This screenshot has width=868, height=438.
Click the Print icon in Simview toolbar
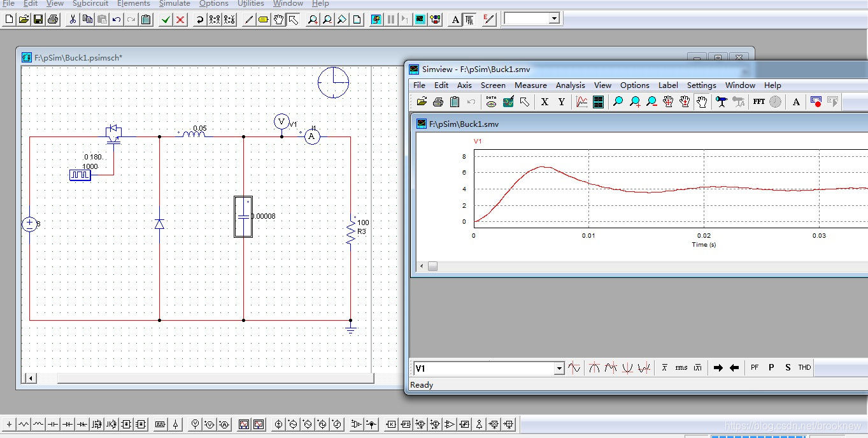click(x=438, y=101)
